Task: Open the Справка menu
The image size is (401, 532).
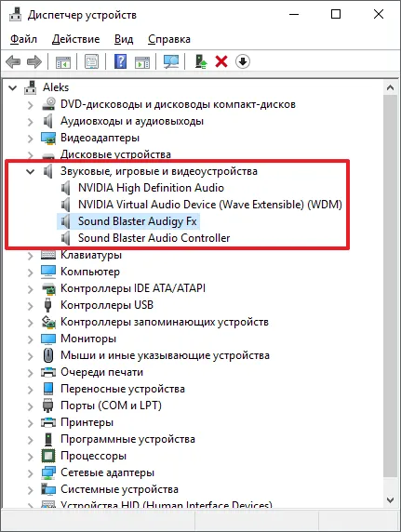Action: coord(169,39)
